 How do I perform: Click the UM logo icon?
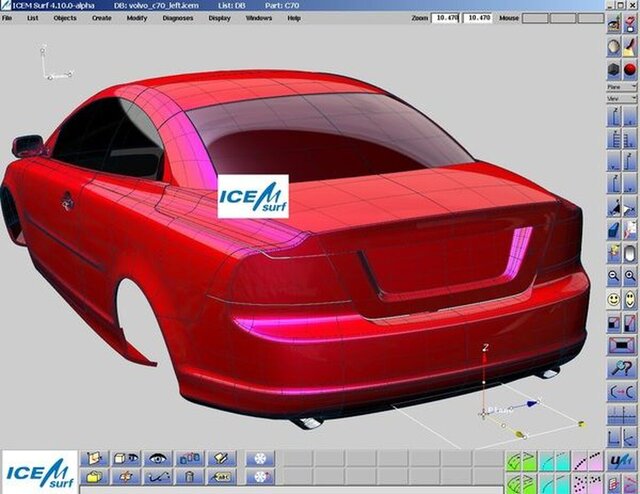click(x=622, y=461)
